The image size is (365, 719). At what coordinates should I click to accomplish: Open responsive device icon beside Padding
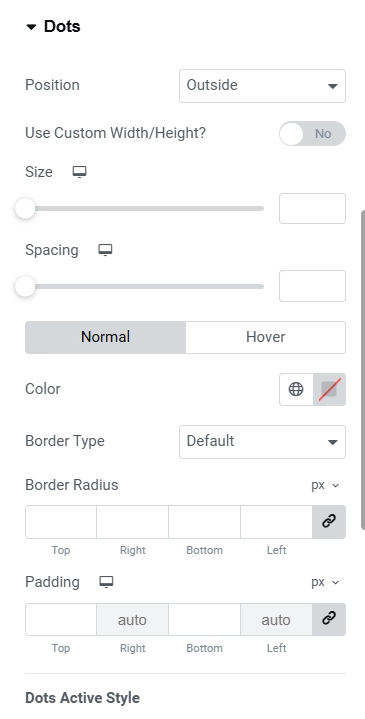pos(106,582)
